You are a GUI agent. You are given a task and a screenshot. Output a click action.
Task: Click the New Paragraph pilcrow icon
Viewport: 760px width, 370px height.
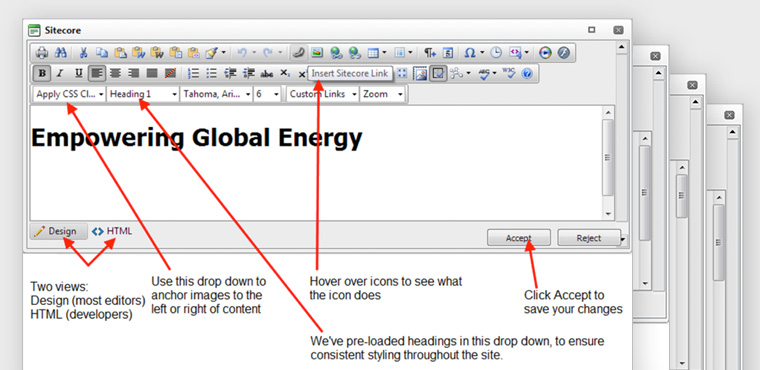[429, 52]
